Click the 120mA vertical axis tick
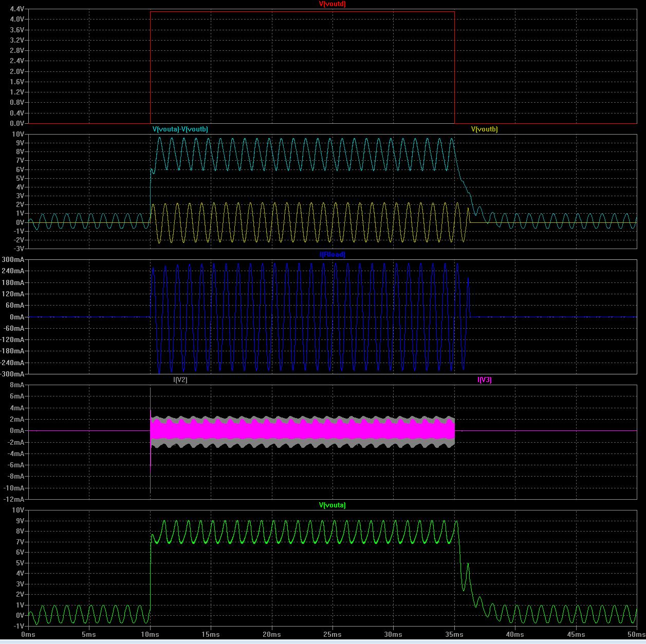The height and width of the screenshot is (644, 646). coord(13,294)
